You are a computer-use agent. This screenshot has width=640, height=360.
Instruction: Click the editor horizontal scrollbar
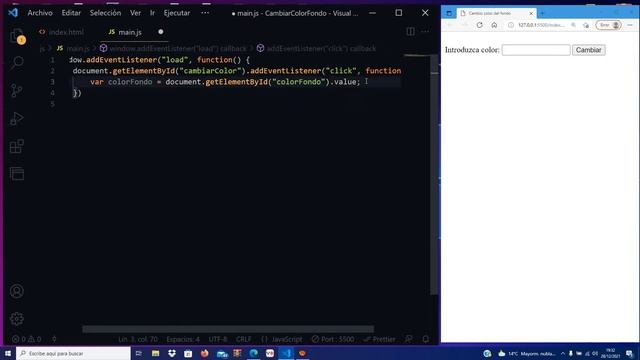click(x=228, y=329)
